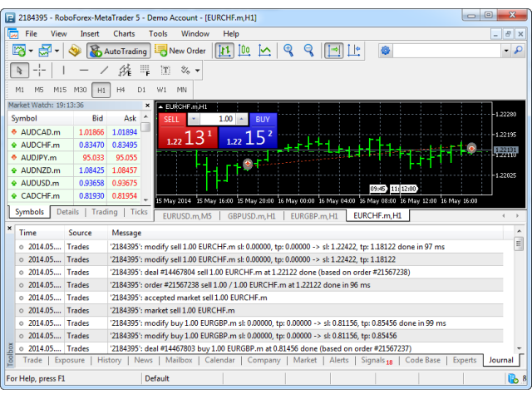Collapse one-click trading panel triangle

[160, 107]
